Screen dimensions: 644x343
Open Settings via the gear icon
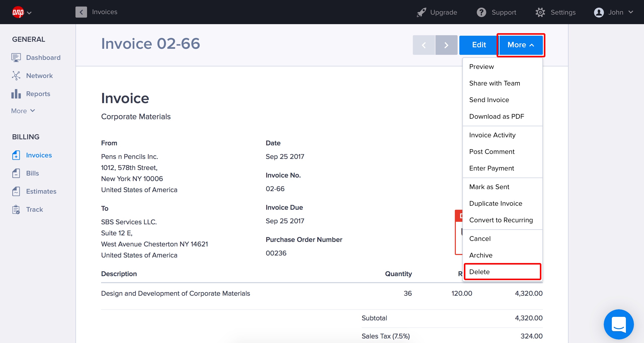pyautogui.click(x=540, y=12)
